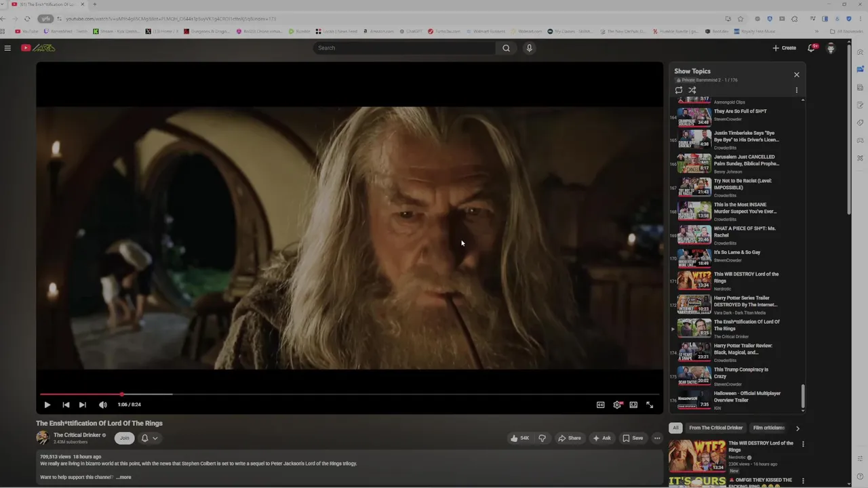Open a new browser tab
This screenshot has width=868, height=488.
tap(94, 4)
